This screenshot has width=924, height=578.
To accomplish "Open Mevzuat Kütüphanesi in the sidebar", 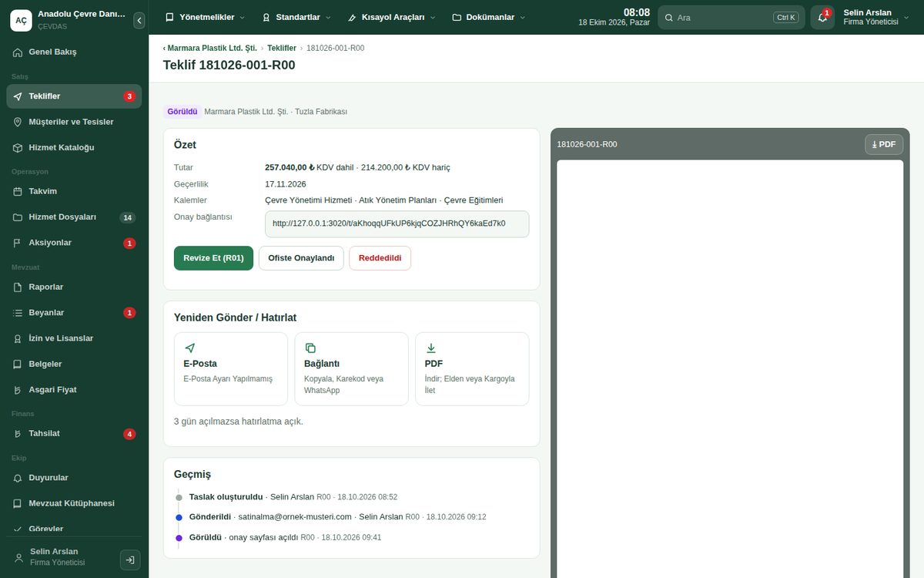I will point(74,503).
